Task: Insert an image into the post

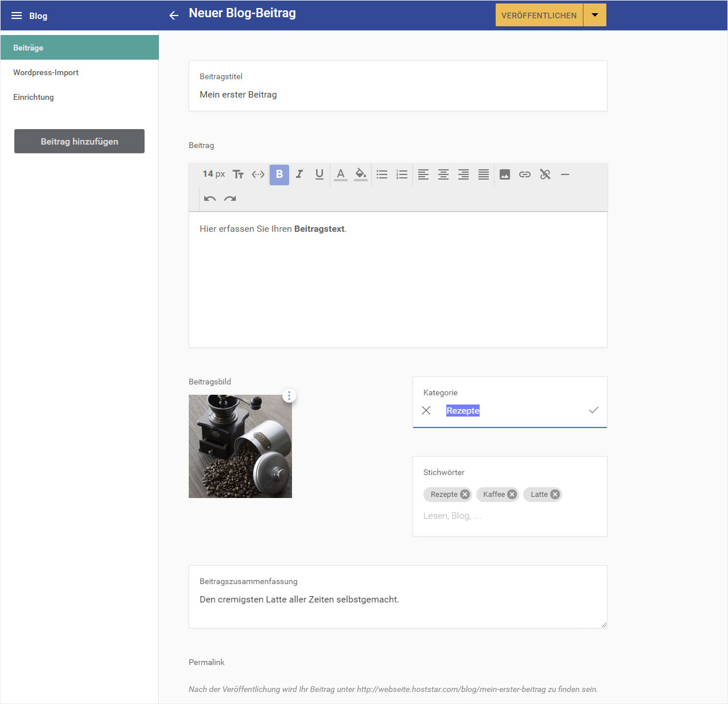Action: 505,174
